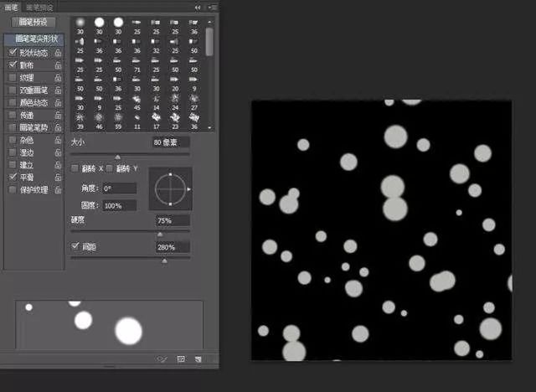Select the brush tip labeled 23
The height and width of the screenshot is (392, 536).
175,121
